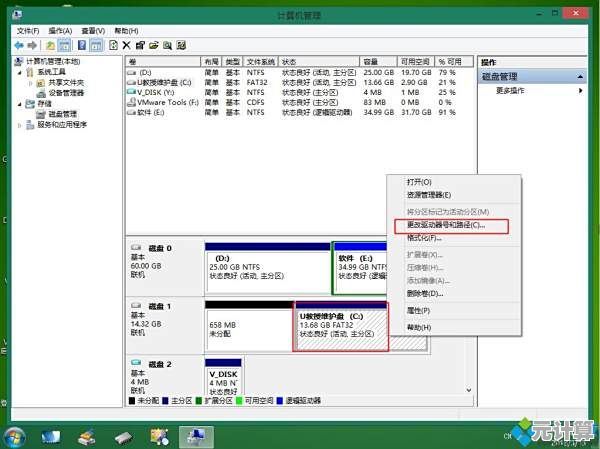Click the Back arrow in the toolbar
Image resolution: width=600 pixels, height=449 pixels.
[19, 46]
